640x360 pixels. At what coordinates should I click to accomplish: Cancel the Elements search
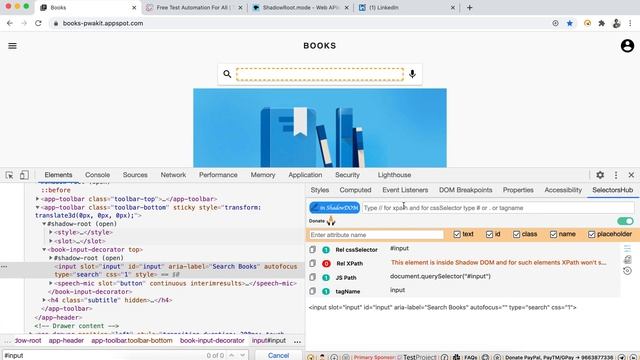coord(278,355)
